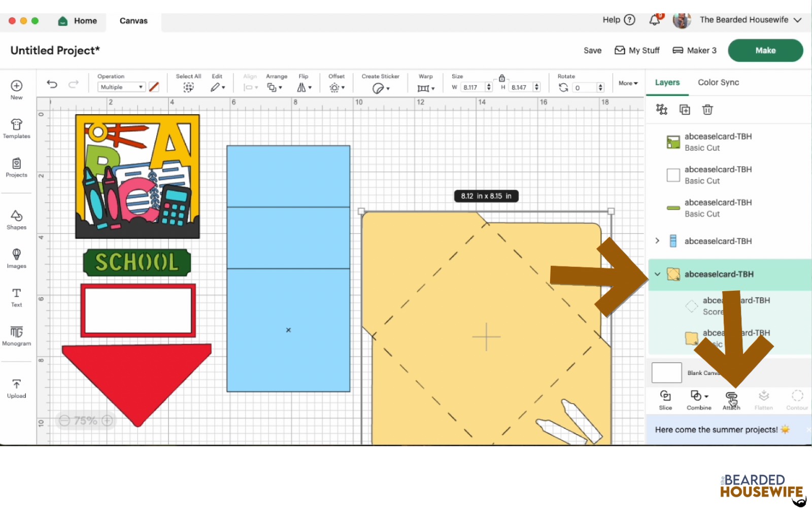Click the operation color swatch
Viewport: 812px width, 516px height.
[x=154, y=87]
